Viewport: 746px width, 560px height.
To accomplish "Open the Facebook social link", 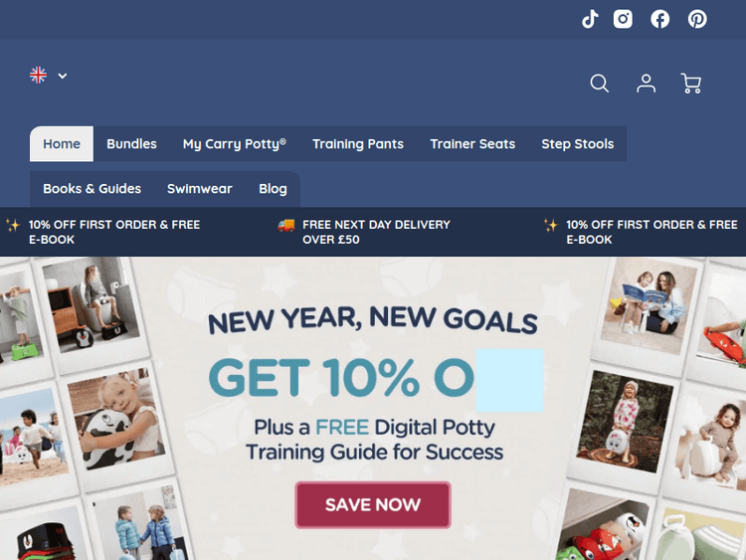I will pyautogui.click(x=659, y=19).
